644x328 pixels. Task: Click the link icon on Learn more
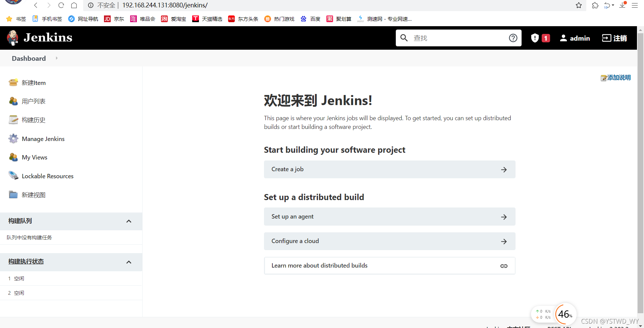tap(504, 266)
